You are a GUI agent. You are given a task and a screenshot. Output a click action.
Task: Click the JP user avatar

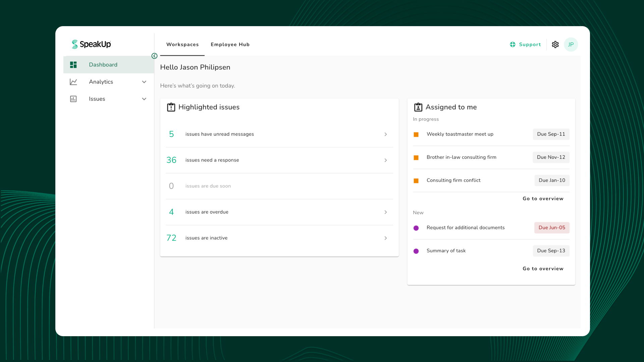[571, 45]
